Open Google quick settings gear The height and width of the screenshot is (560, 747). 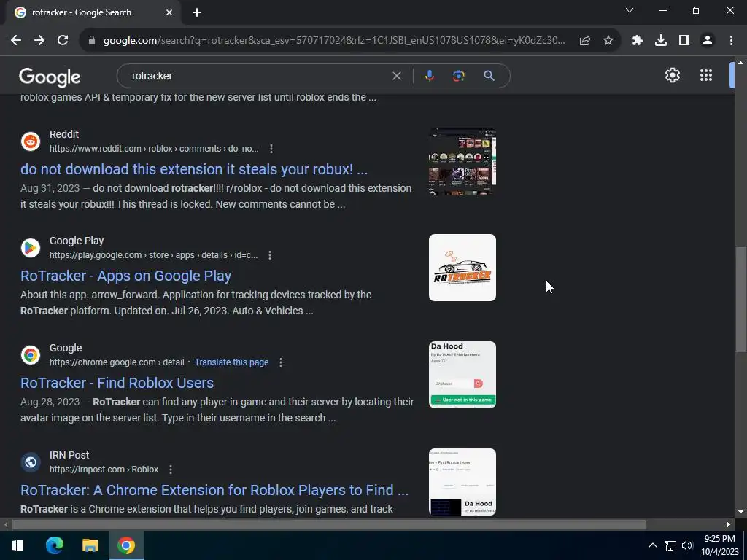(672, 75)
